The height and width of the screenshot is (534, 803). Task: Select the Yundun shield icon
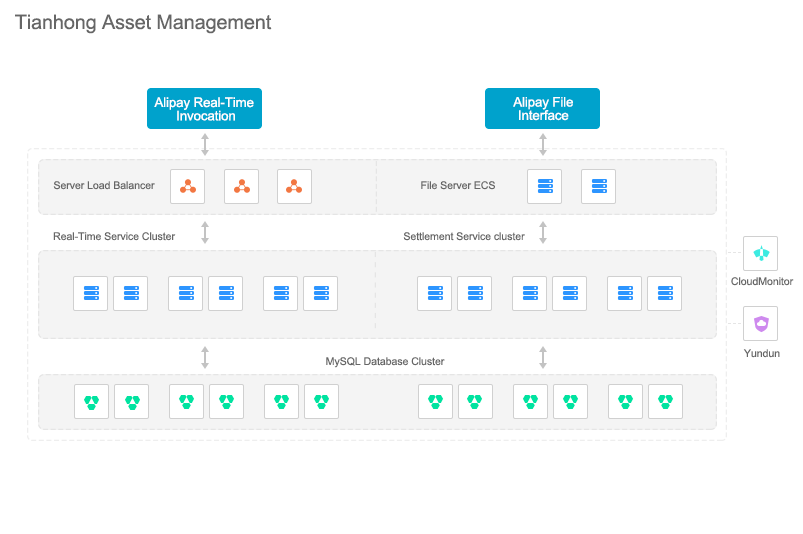tap(760, 324)
